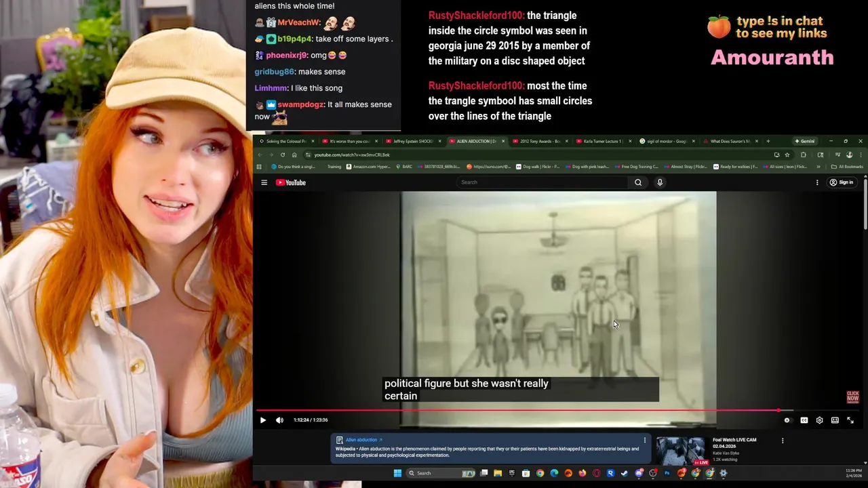Open Steam from the taskbar
This screenshot has height=488, width=868.
click(625, 473)
